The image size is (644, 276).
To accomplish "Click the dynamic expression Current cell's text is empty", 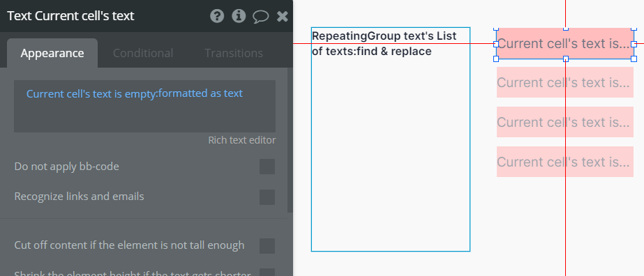I will [134, 93].
